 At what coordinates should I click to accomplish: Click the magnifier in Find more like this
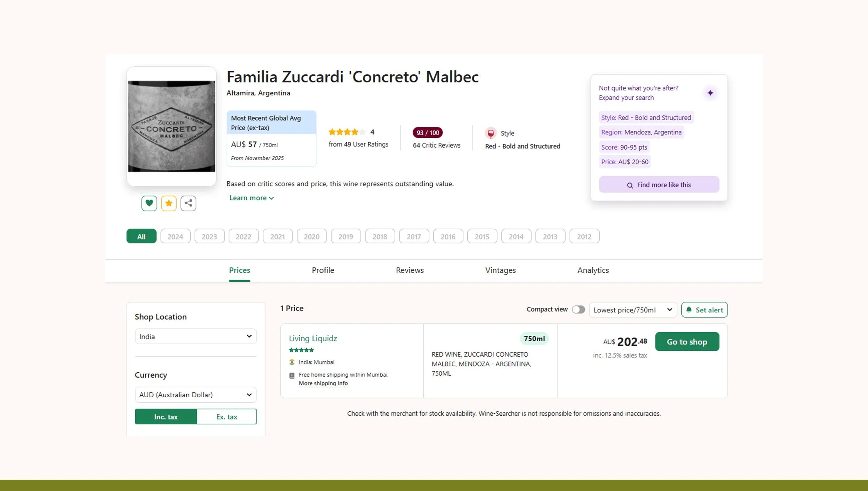630,185
